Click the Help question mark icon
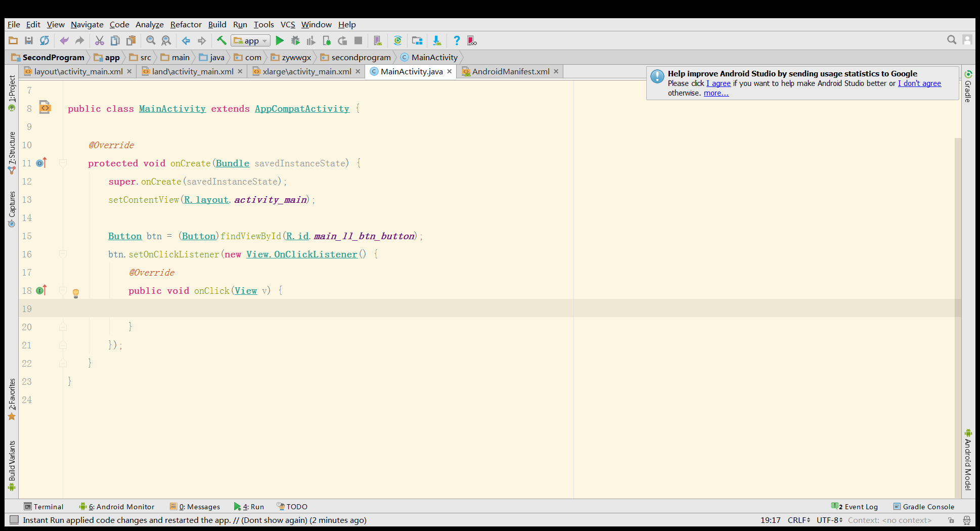The height and width of the screenshot is (531, 980). tap(457, 41)
